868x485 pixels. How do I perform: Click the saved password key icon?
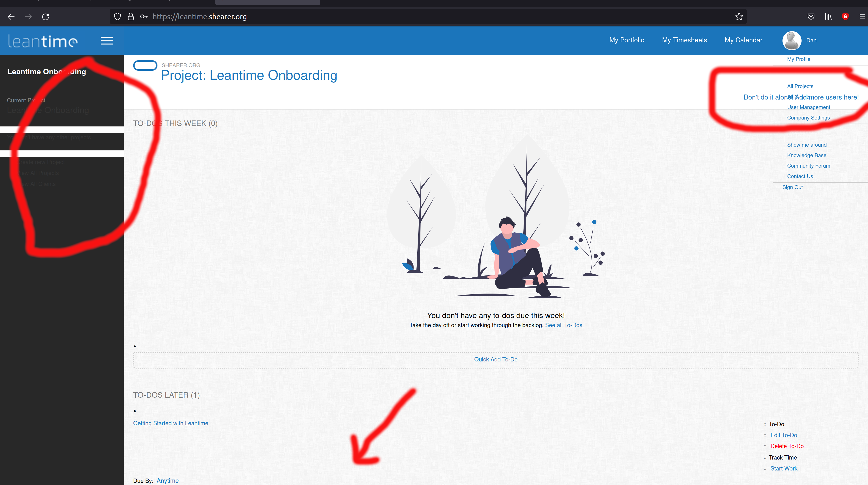(144, 16)
